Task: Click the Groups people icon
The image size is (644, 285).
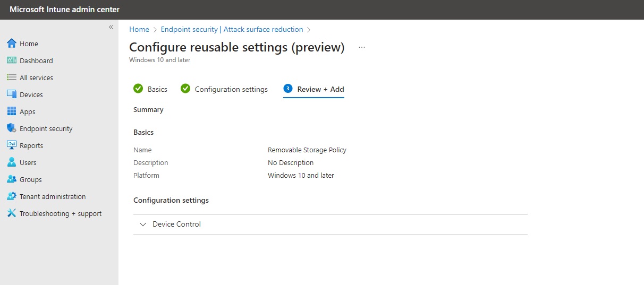Action: pyautogui.click(x=12, y=179)
